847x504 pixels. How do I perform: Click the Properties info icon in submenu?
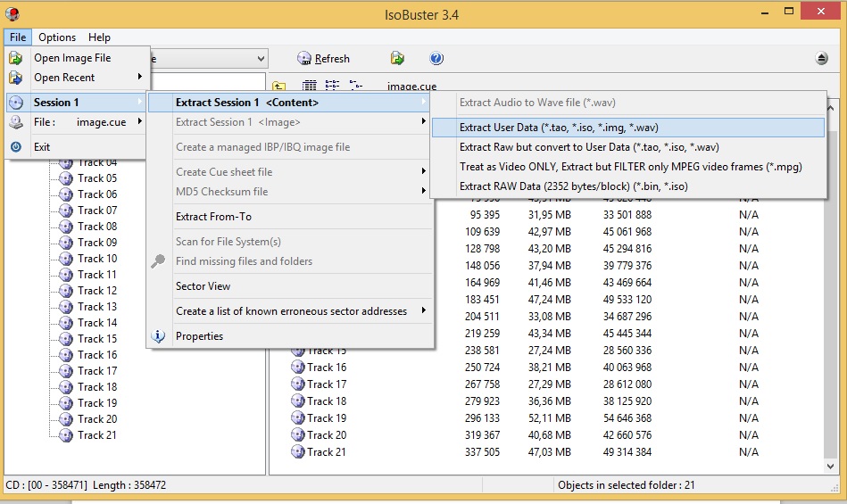tap(159, 336)
